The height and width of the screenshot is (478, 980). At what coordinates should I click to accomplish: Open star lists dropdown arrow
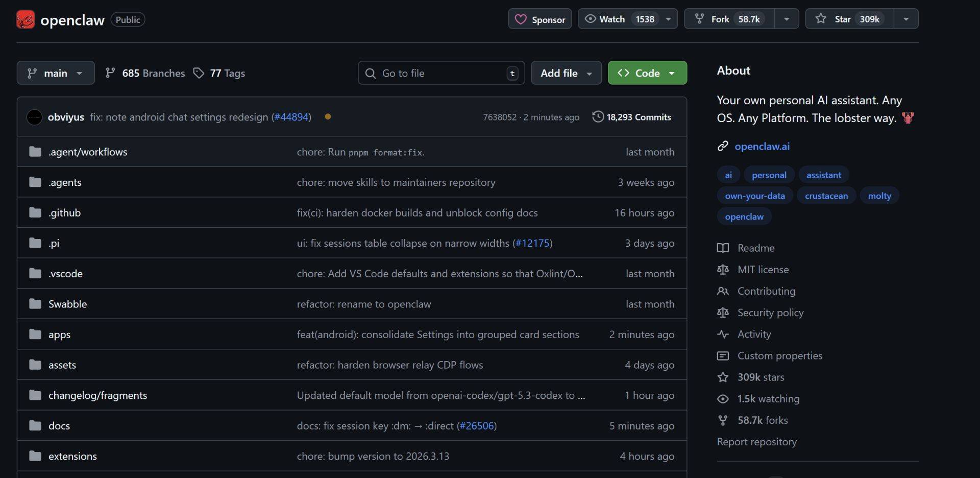coord(906,19)
